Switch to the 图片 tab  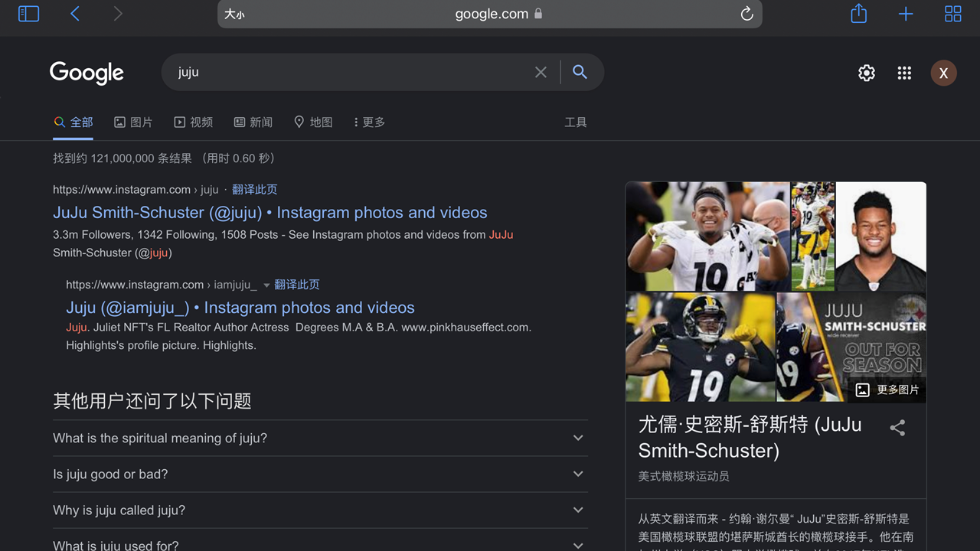point(133,122)
